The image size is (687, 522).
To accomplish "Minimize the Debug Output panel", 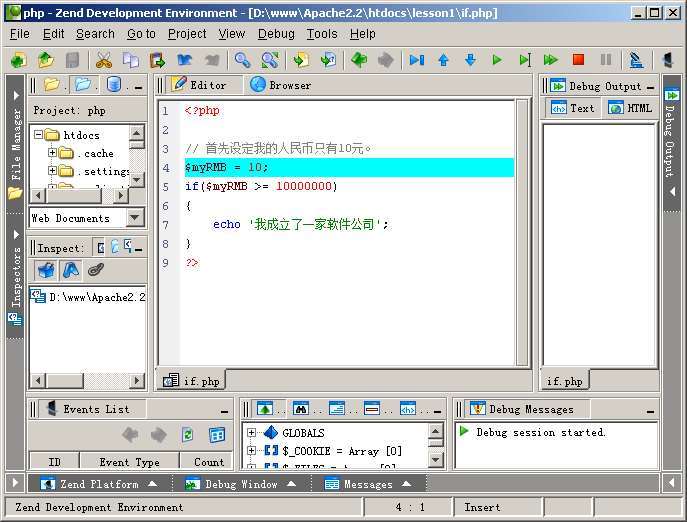I will (650, 88).
